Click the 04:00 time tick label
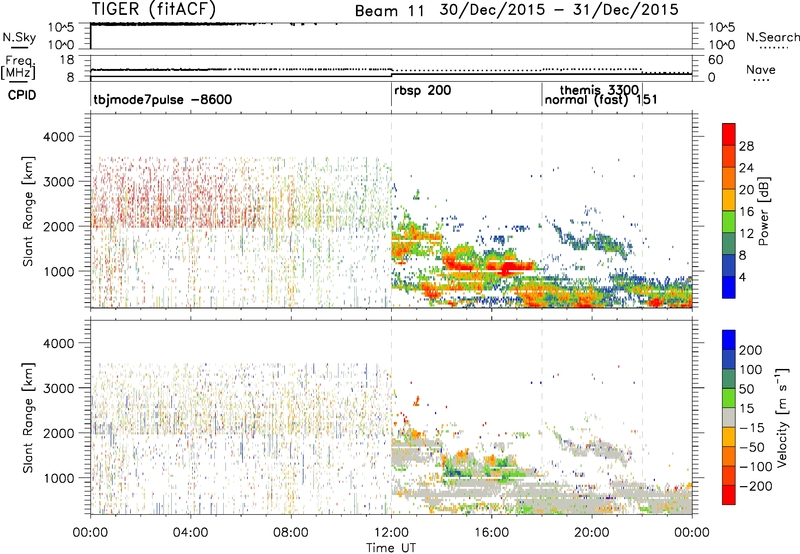 [190, 533]
